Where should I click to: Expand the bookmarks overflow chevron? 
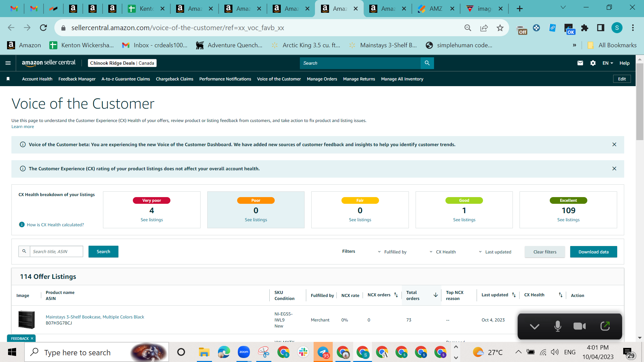click(574, 45)
